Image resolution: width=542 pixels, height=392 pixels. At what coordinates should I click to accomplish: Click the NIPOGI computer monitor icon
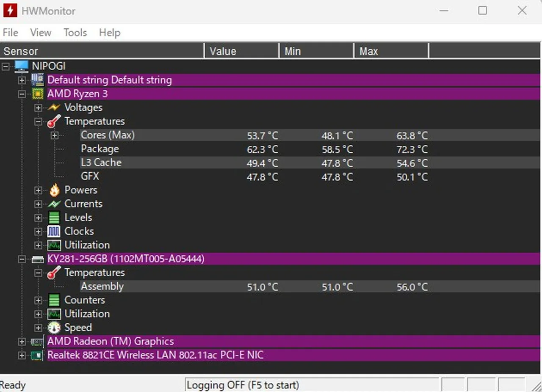(21, 66)
